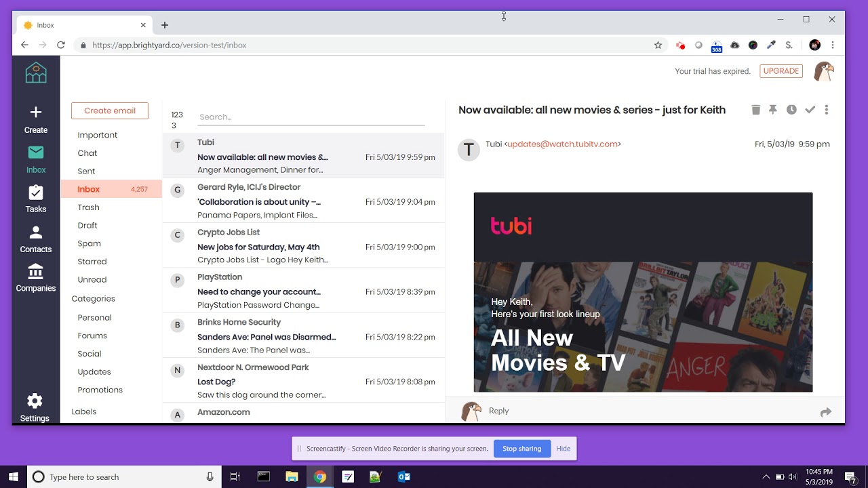Select the Social category
The height and width of the screenshot is (488, 868).
[90, 354]
